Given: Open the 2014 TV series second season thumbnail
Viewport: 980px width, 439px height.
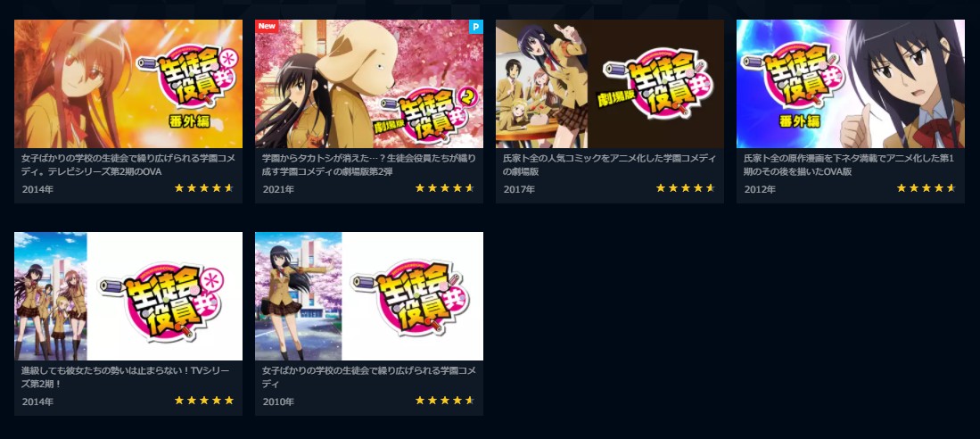Looking at the screenshot, I should coord(128,296).
